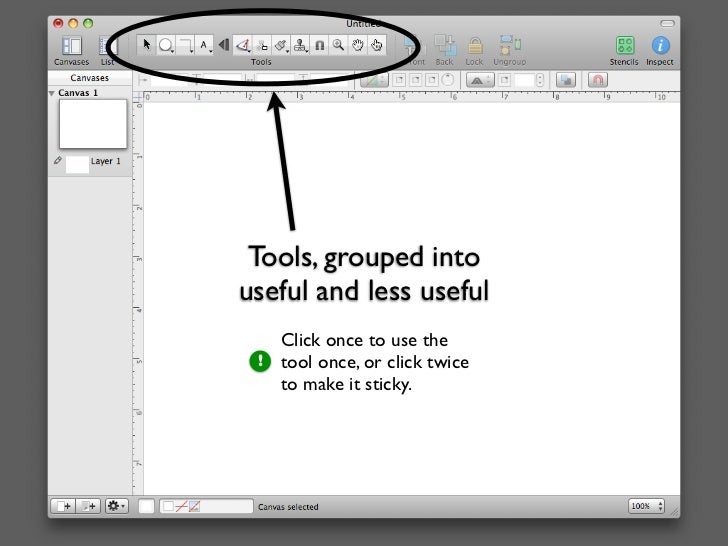Click the Back toolbar button
The height and width of the screenshot is (546, 728).
point(444,50)
